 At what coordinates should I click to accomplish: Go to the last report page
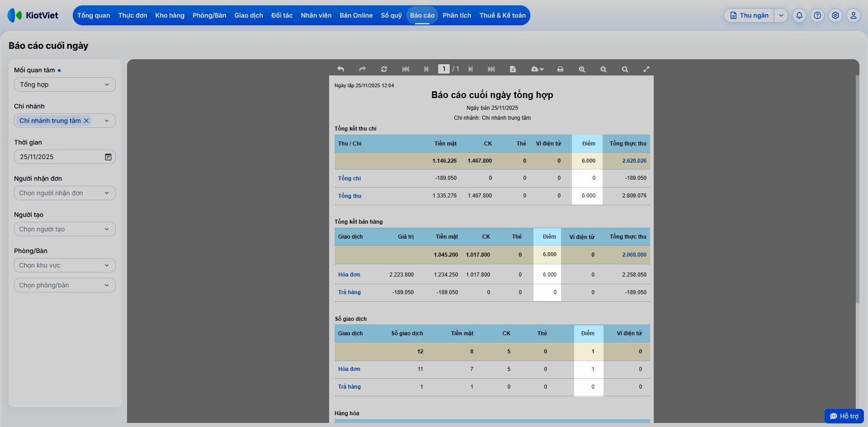click(491, 69)
